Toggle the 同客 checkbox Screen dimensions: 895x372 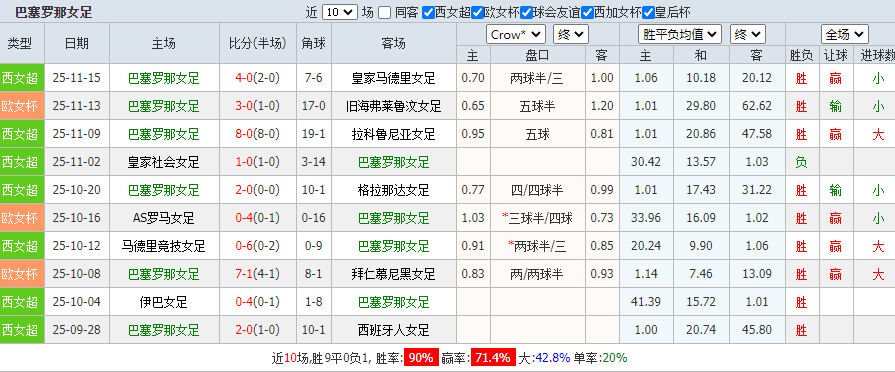click(x=385, y=13)
